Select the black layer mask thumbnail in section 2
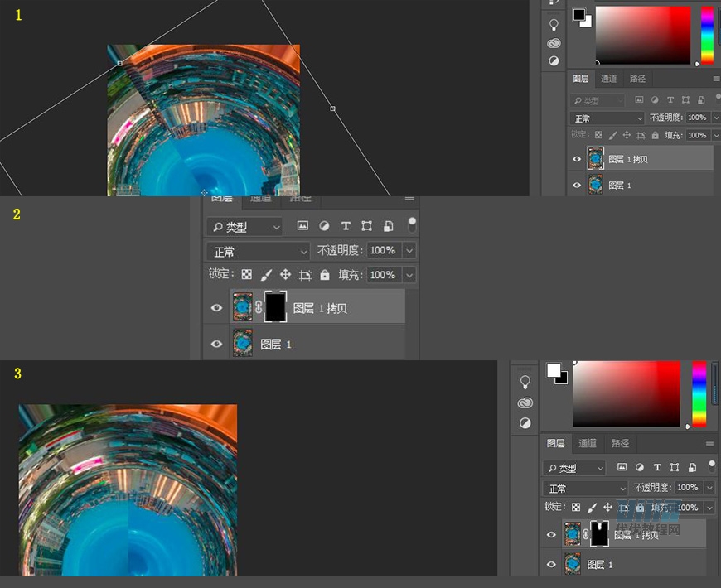The height and width of the screenshot is (588, 721). tap(275, 307)
